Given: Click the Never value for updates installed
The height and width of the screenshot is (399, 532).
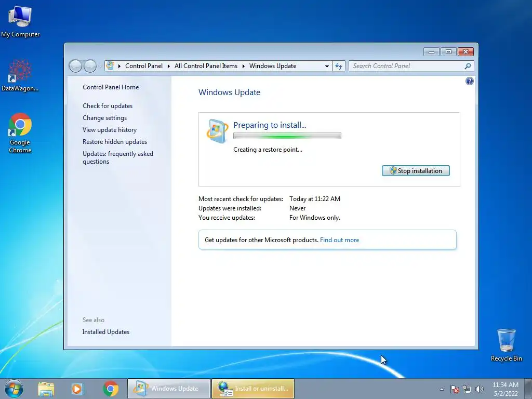Looking at the screenshot, I should pyautogui.click(x=297, y=208).
